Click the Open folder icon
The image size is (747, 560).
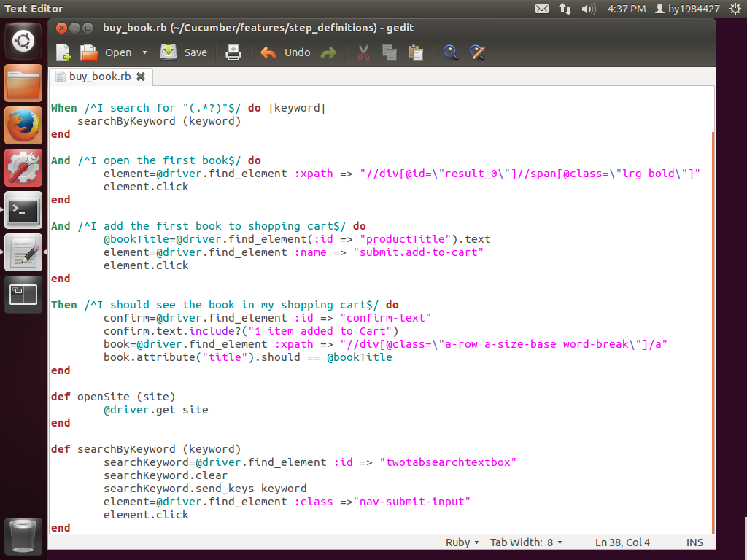pyautogui.click(x=88, y=52)
